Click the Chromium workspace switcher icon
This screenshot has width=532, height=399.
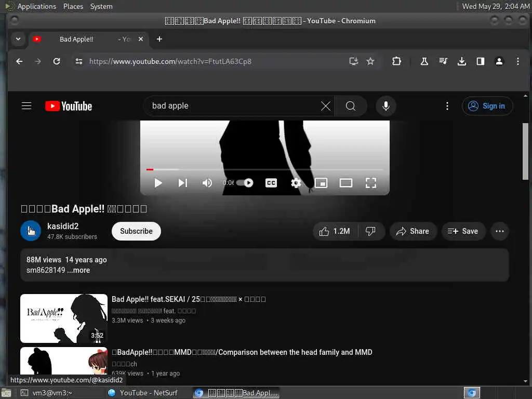click(x=472, y=393)
